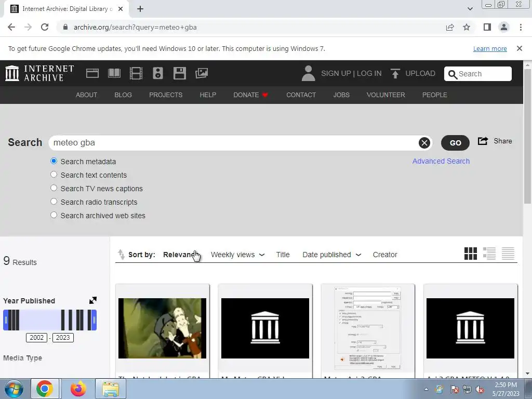Open Chrome profile icon

(x=504, y=27)
